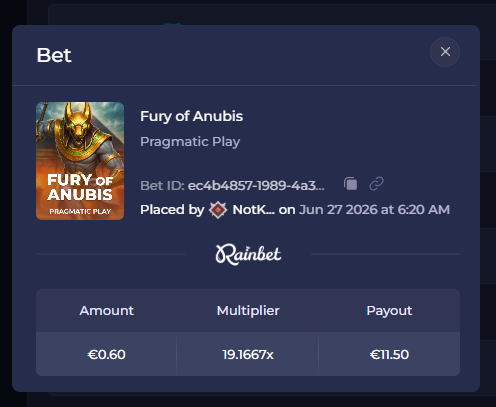Click the Placed by label

(172, 210)
